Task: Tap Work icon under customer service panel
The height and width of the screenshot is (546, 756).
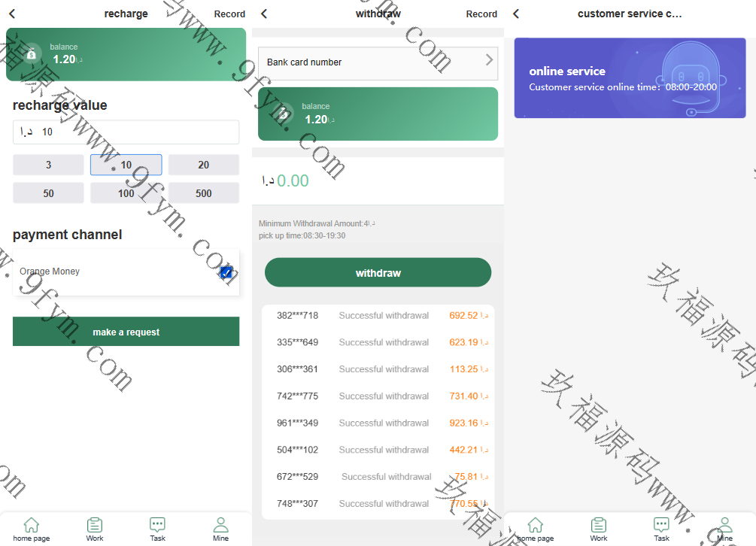Action: click(599, 526)
